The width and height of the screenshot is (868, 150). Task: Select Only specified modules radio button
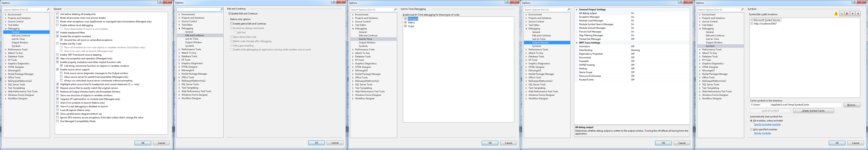(x=751, y=129)
